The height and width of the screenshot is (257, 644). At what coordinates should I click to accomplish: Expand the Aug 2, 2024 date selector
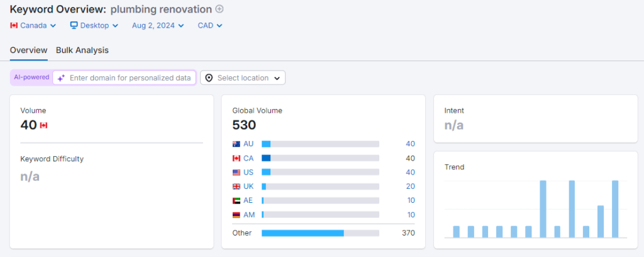[158, 25]
